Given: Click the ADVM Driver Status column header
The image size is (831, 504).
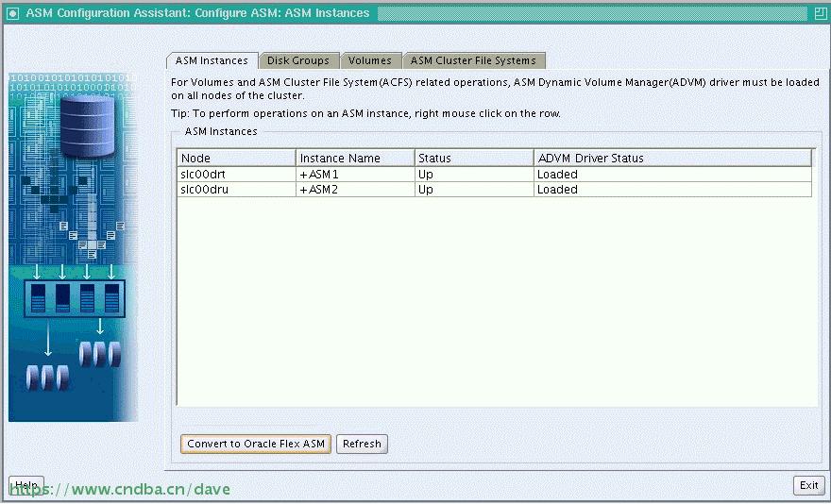Looking at the screenshot, I should click(673, 158).
